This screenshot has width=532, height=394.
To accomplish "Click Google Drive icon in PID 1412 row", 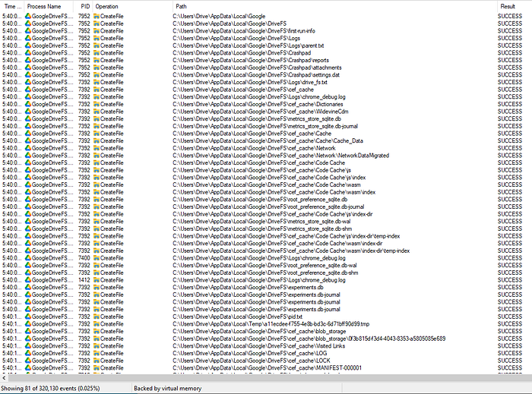I will tap(28, 280).
